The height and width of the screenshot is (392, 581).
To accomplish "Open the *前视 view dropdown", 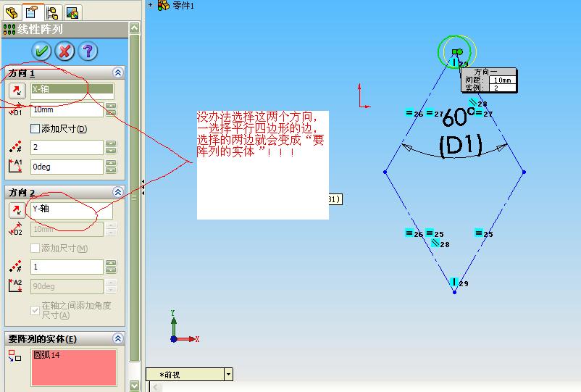I will (x=229, y=374).
